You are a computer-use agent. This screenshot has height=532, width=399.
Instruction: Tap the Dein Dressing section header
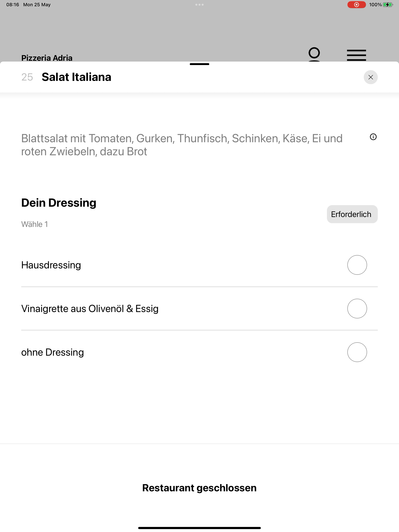point(59,203)
